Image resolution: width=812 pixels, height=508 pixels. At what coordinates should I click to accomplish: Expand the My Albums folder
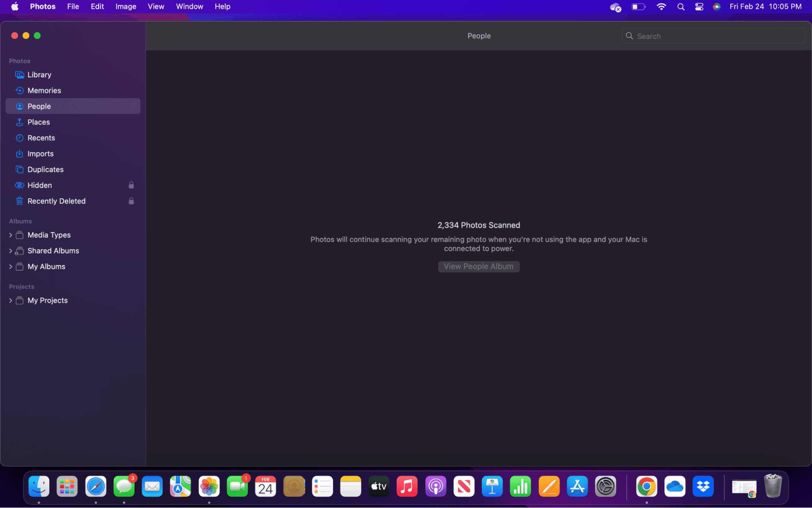pyautogui.click(x=11, y=267)
